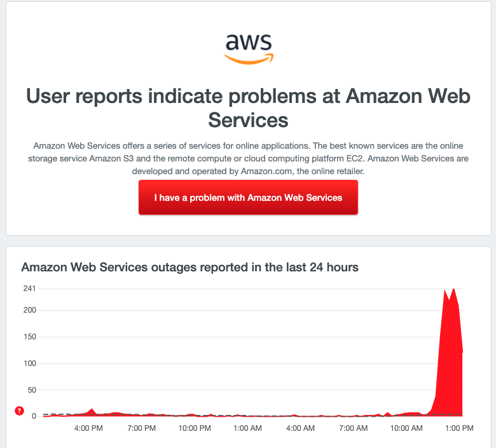Image resolution: width=496 pixels, height=448 pixels.
Task: Click the 4:00 PM time axis label
Action: coord(88,428)
